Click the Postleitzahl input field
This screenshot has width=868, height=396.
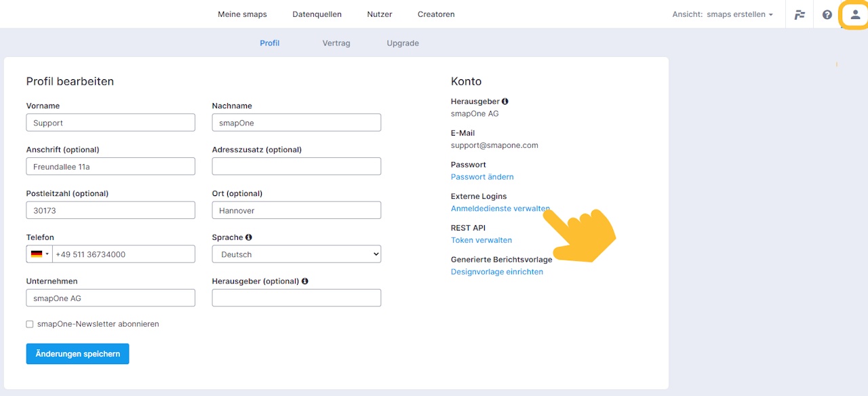pos(111,210)
